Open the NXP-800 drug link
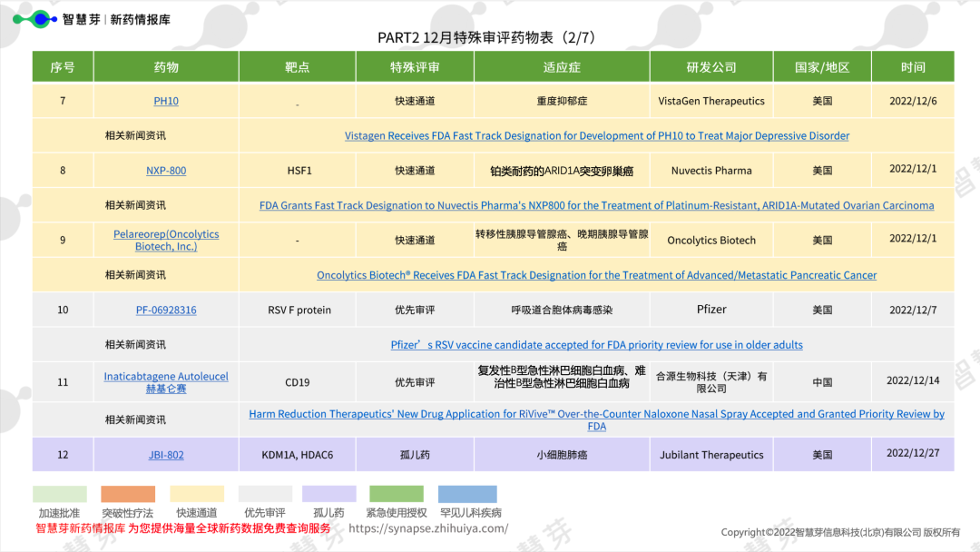Viewport: 980px width, 552px height. pyautogui.click(x=166, y=170)
